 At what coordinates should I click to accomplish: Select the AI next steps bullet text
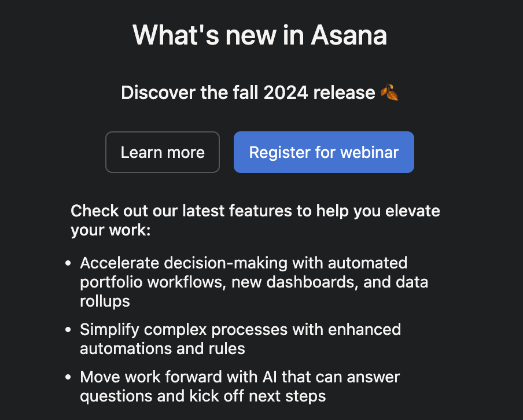[x=239, y=386]
